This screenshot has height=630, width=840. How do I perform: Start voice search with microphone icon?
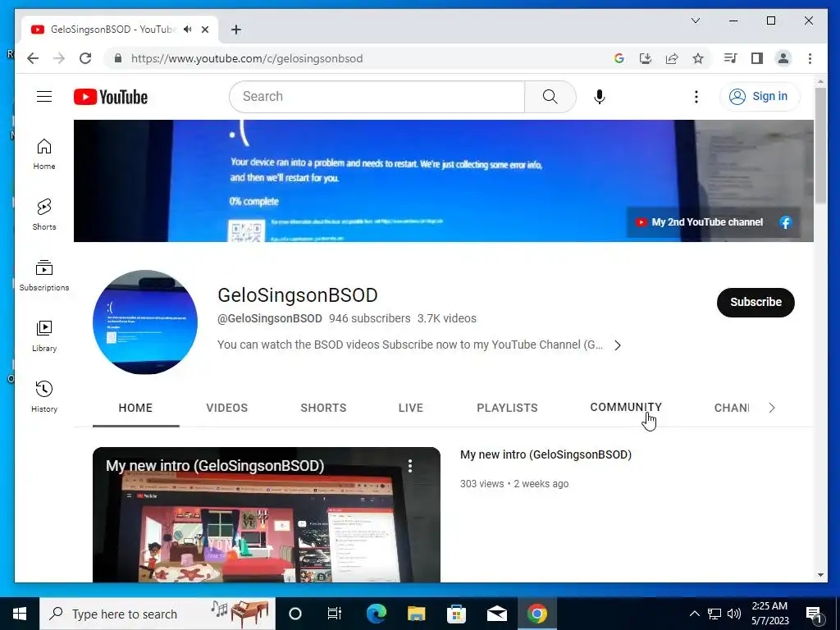(600, 97)
